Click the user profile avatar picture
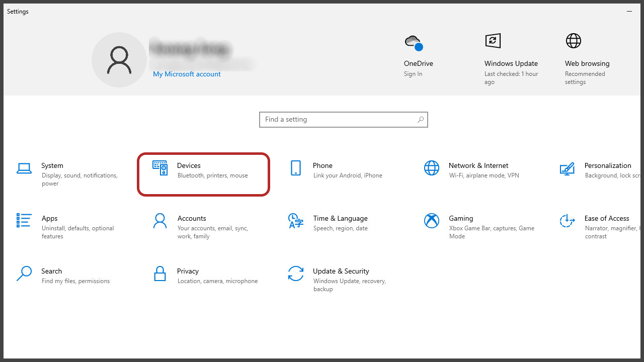 (x=119, y=60)
